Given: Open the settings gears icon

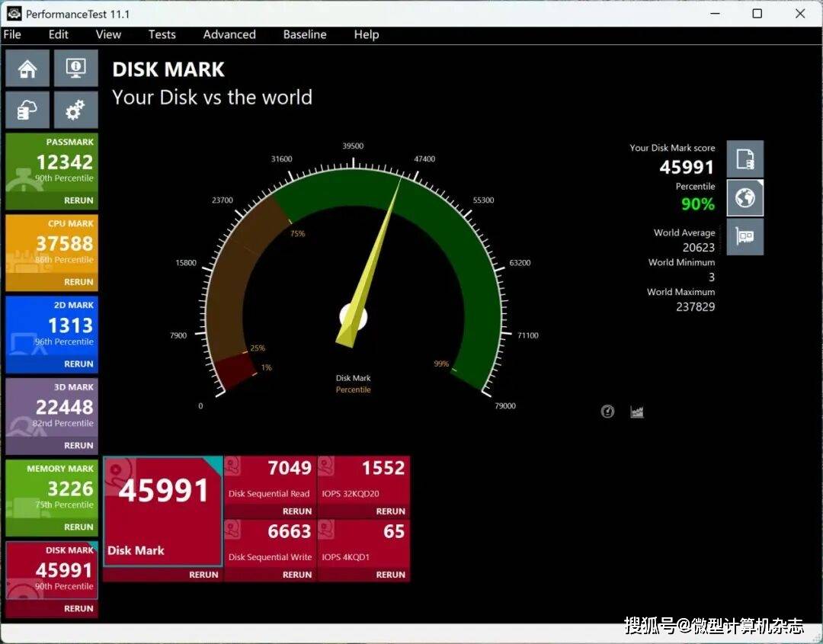Looking at the screenshot, I should coord(76,110).
